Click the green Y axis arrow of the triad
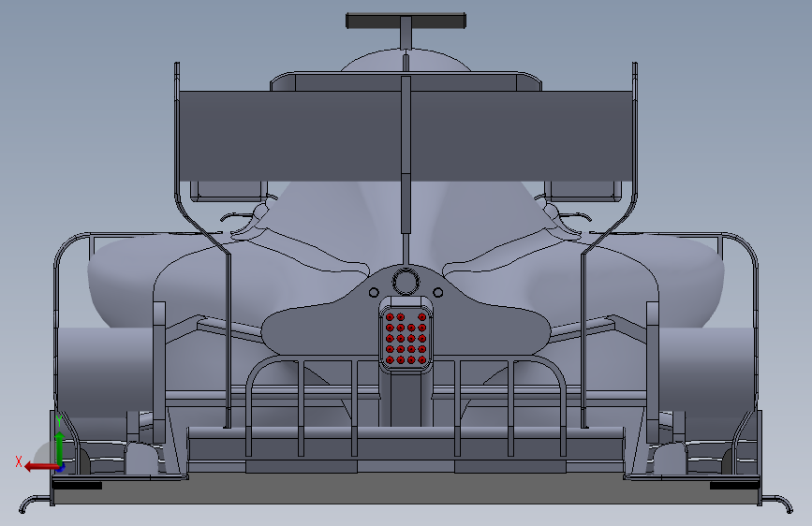The width and height of the screenshot is (812, 526). tap(60, 447)
